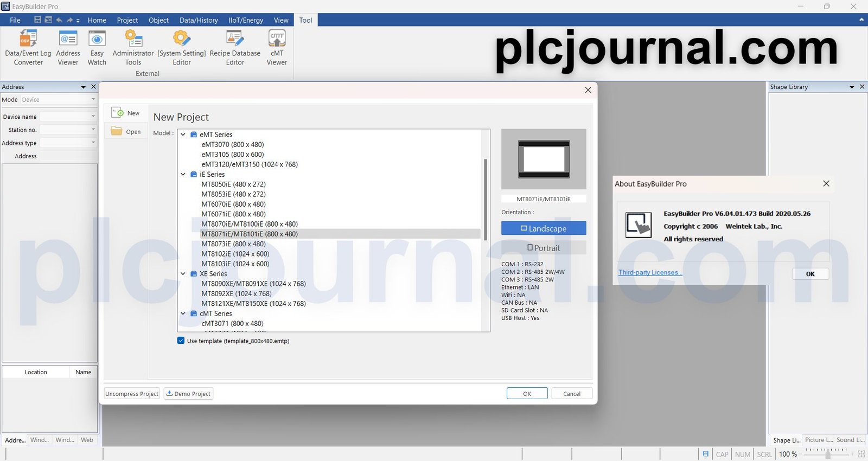Click OK in the New Project dialog
868x461 pixels.
(527, 394)
